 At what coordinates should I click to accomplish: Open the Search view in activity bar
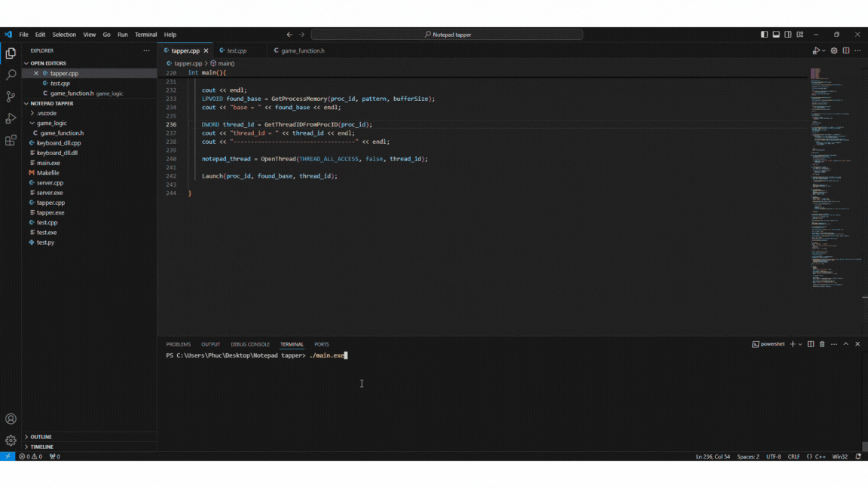(11, 75)
